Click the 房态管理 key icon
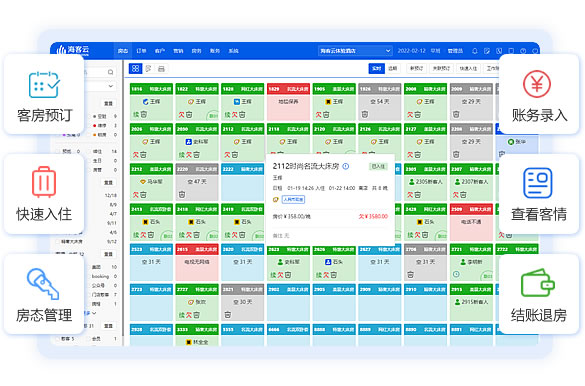 (x=43, y=284)
